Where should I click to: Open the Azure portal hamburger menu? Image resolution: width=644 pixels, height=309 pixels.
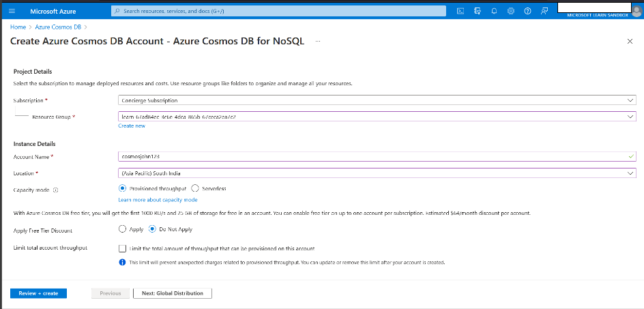(x=12, y=11)
